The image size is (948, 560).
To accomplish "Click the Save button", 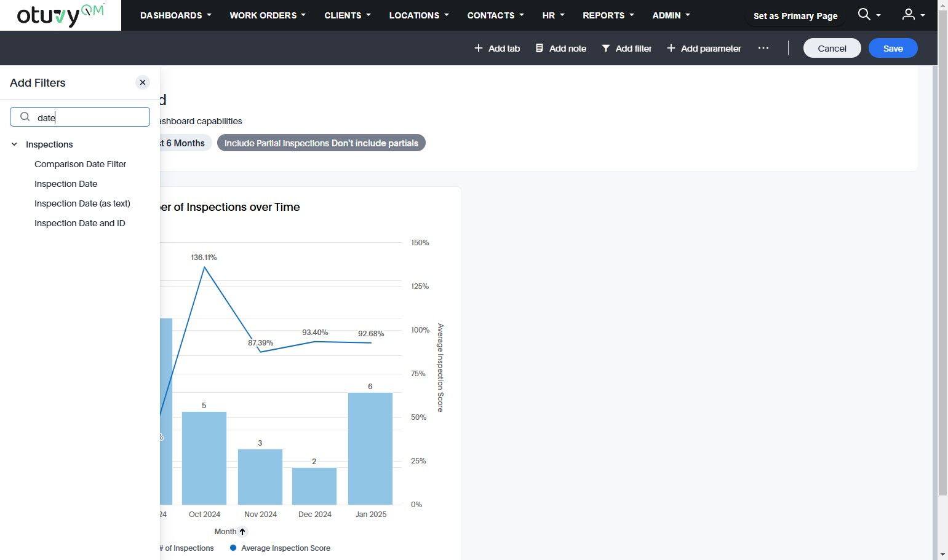I will (x=893, y=48).
